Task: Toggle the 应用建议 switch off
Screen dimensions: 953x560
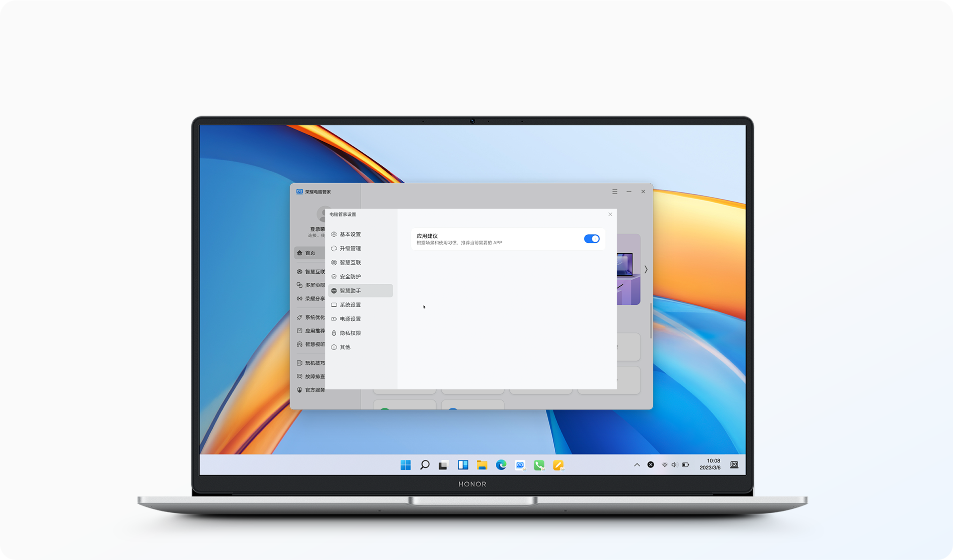Action: [591, 239]
